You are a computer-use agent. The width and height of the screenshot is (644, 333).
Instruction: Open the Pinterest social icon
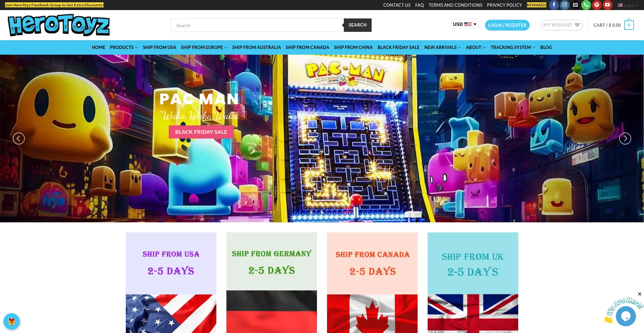(597, 5)
